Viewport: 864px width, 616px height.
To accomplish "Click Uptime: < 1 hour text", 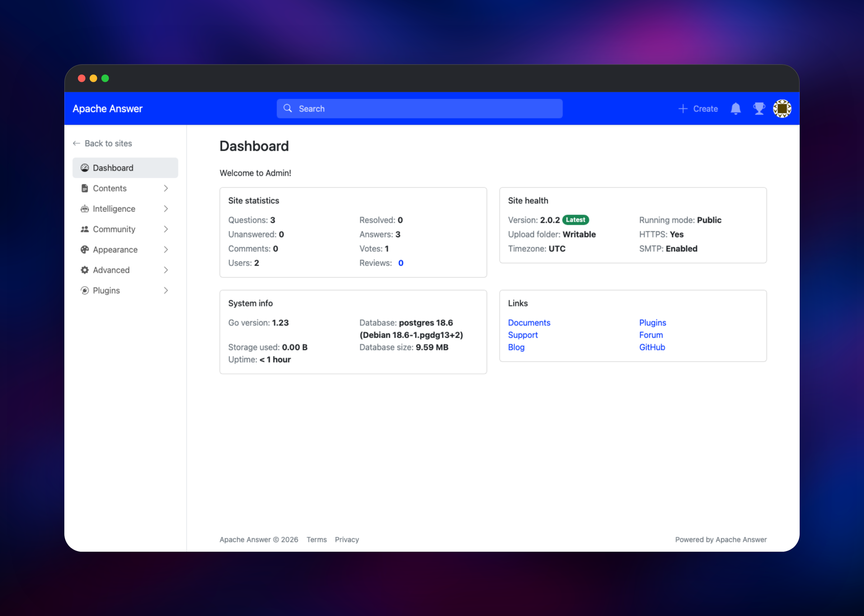I will click(259, 360).
